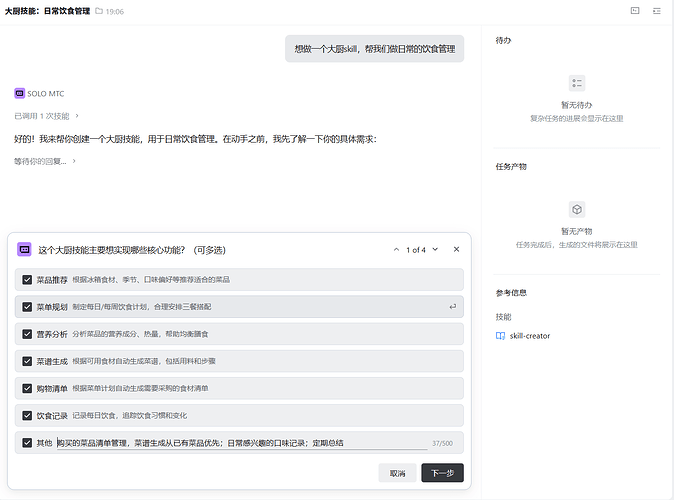674x500 pixels.
Task: Uncheck the 营养分析 checkbox
Action: coord(27,334)
